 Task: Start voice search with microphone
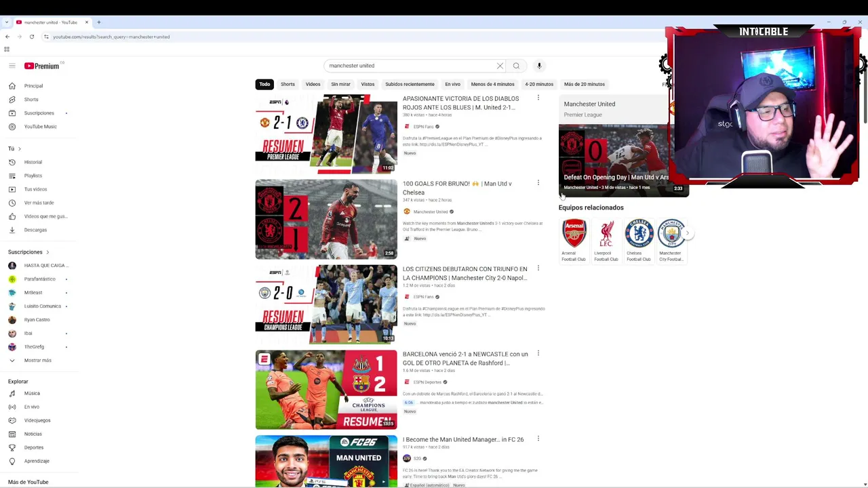pyautogui.click(x=539, y=66)
